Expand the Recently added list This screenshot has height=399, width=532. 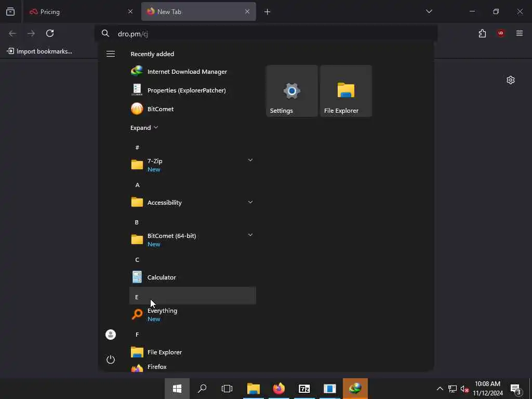(x=144, y=128)
